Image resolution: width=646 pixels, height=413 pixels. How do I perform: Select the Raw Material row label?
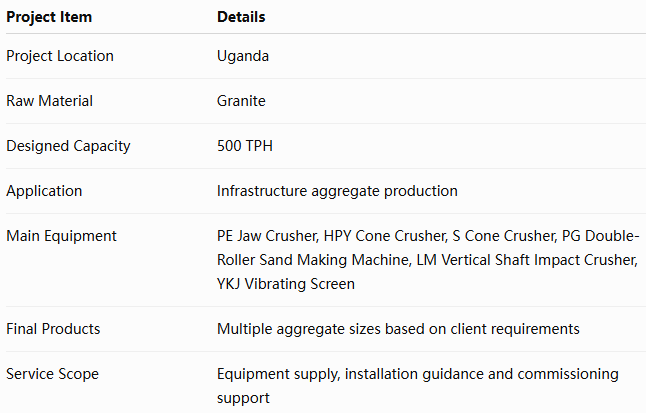click(x=49, y=101)
